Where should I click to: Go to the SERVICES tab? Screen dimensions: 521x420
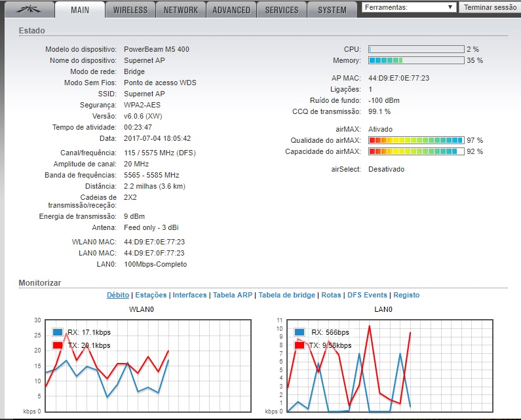click(x=282, y=10)
